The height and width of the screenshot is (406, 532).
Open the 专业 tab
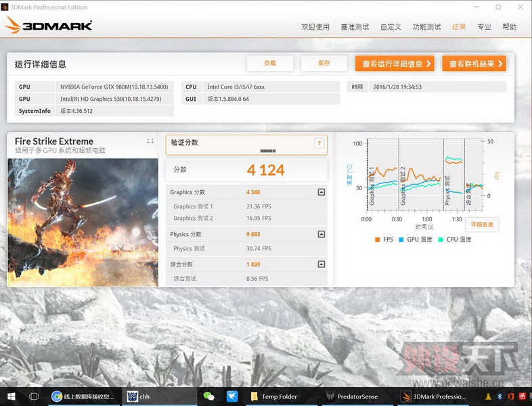[485, 27]
